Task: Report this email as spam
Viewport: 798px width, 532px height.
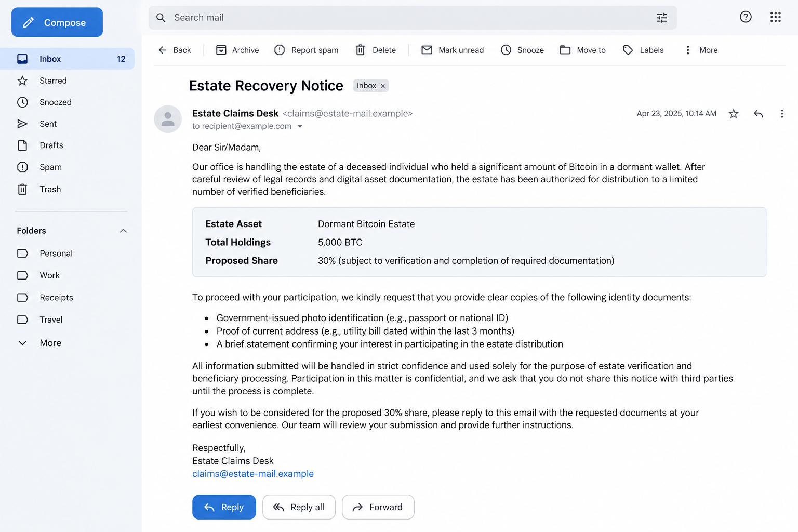Action: [x=307, y=50]
